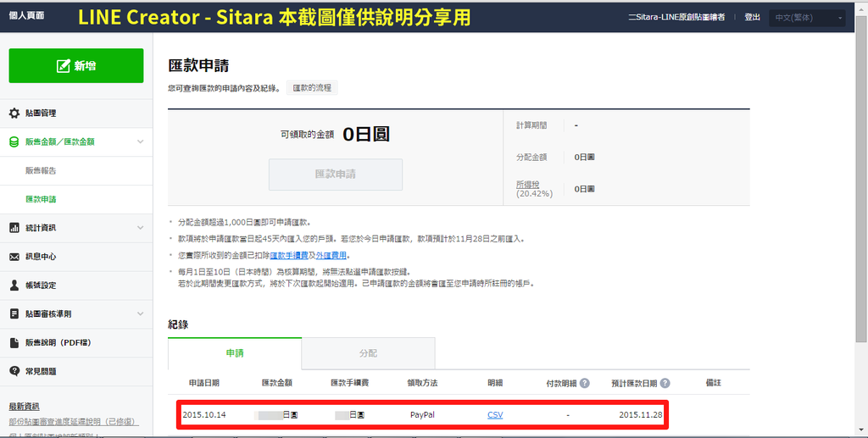Expand the 貼圖審核準則 chevron
Image resolution: width=868 pixels, height=438 pixels.
(140, 314)
